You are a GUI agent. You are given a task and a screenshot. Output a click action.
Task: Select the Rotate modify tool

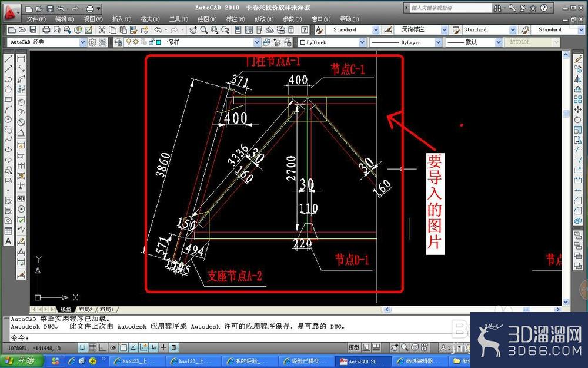[x=578, y=120]
